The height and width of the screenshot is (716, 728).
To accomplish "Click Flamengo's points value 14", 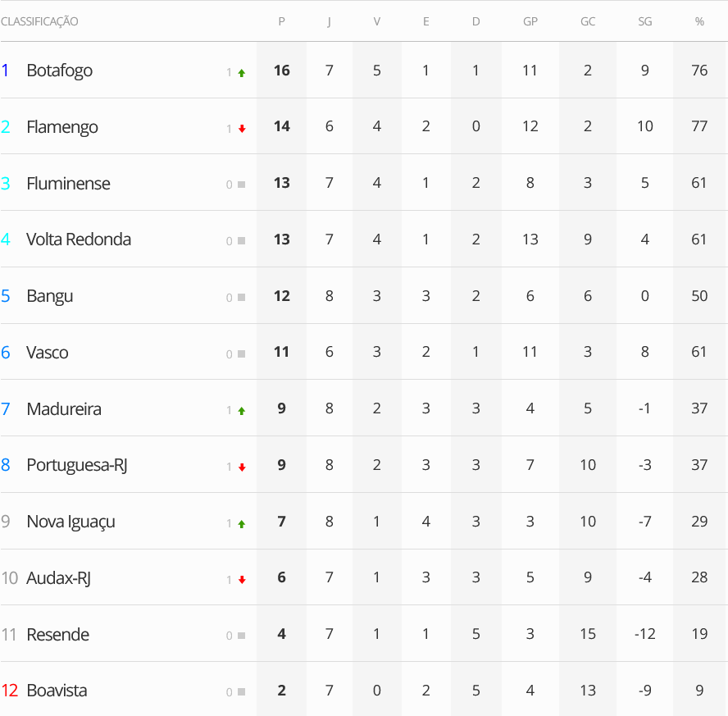I will pyautogui.click(x=281, y=126).
